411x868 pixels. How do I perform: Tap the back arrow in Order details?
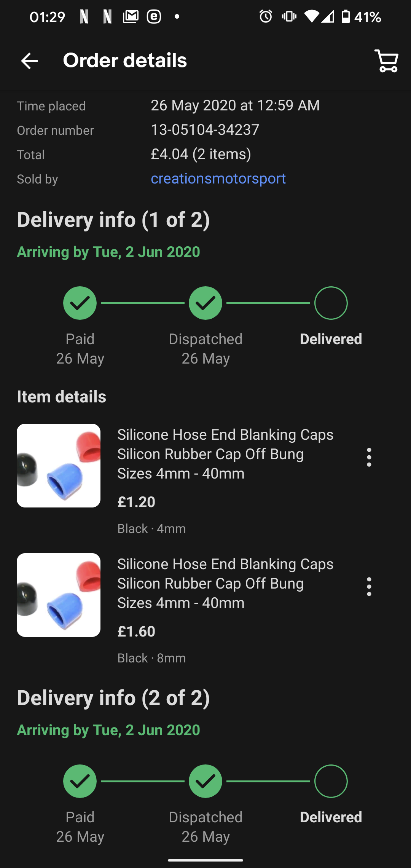29,61
